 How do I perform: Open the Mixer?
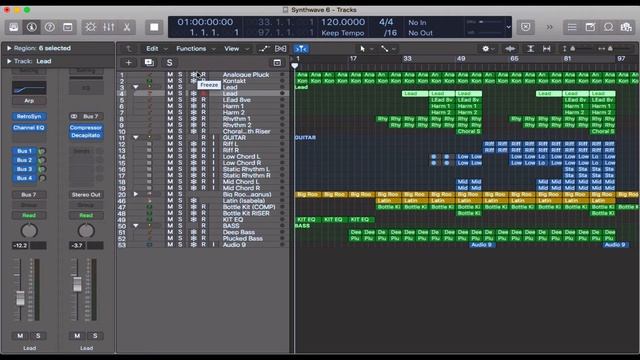(109, 27)
